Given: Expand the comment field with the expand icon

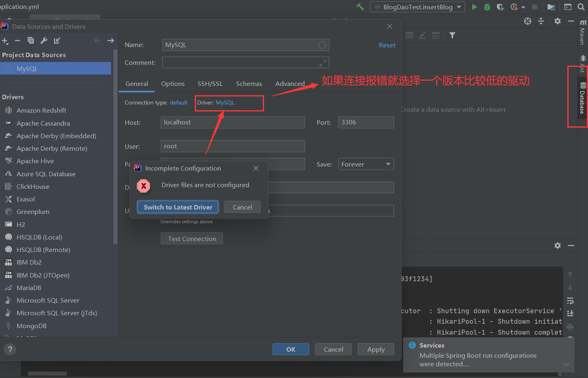Looking at the screenshot, I should 323,63.
